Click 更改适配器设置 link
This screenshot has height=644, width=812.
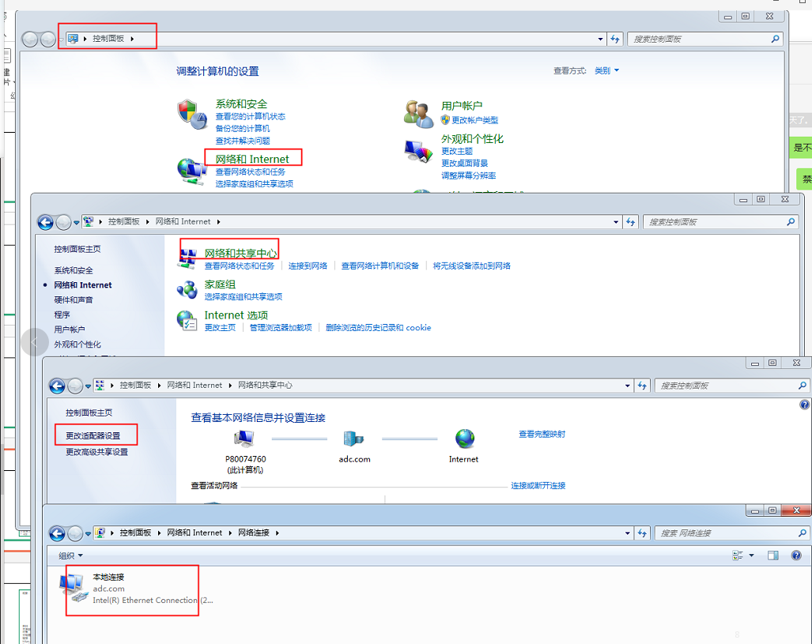point(93,436)
